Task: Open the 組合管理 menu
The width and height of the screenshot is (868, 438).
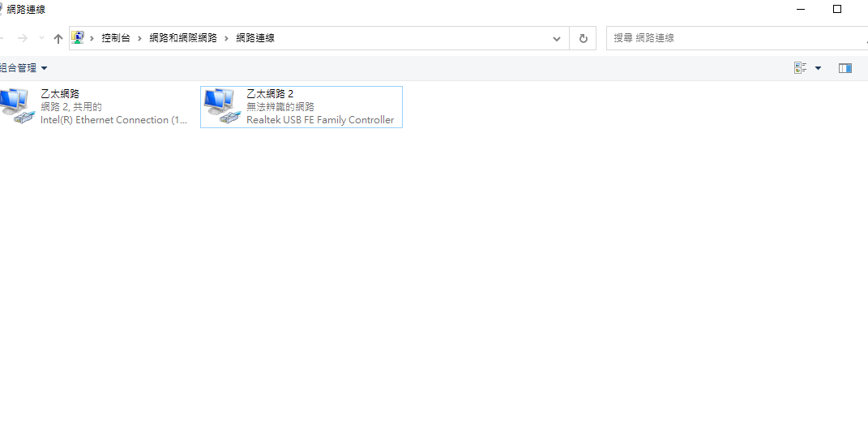Action: (24, 68)
